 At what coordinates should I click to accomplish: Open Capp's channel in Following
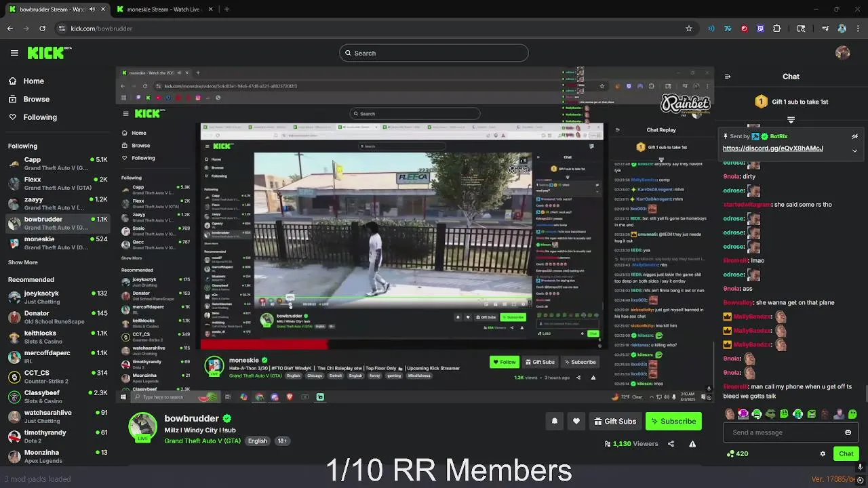pos(57,163)
